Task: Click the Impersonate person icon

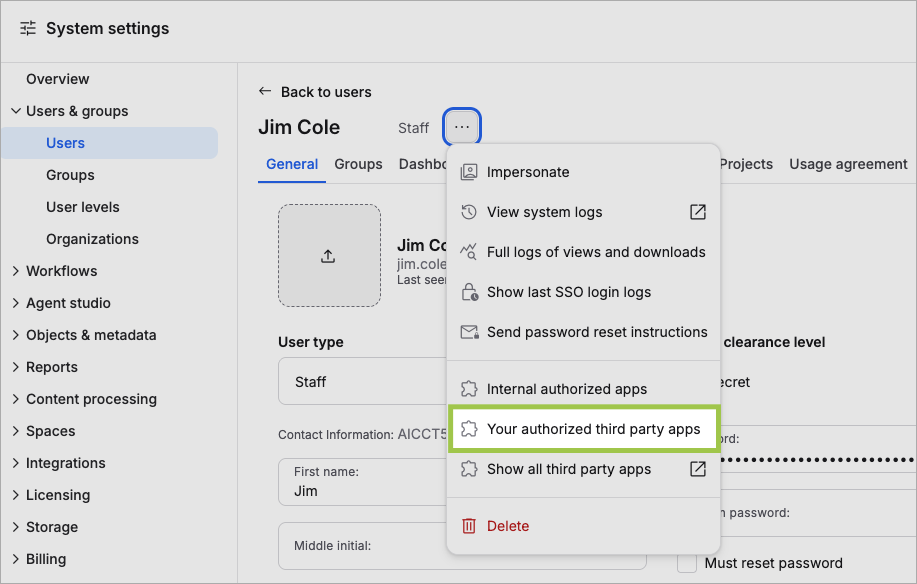Action: (x=469, y=172)
